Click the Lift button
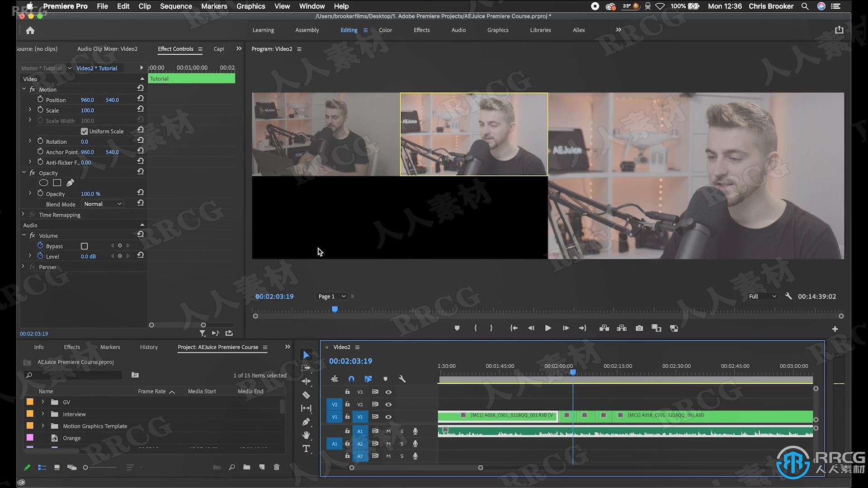Image resolution: width=868 pixels, height=488 pixels. point(604,328)
